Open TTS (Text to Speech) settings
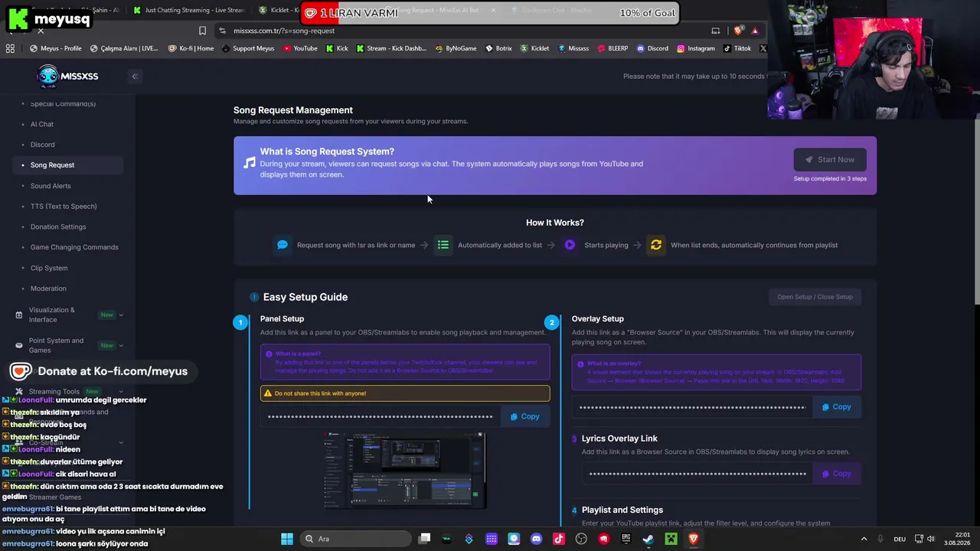Image resolution: width=980 pixels, height=551 pixels. [64, 207]
